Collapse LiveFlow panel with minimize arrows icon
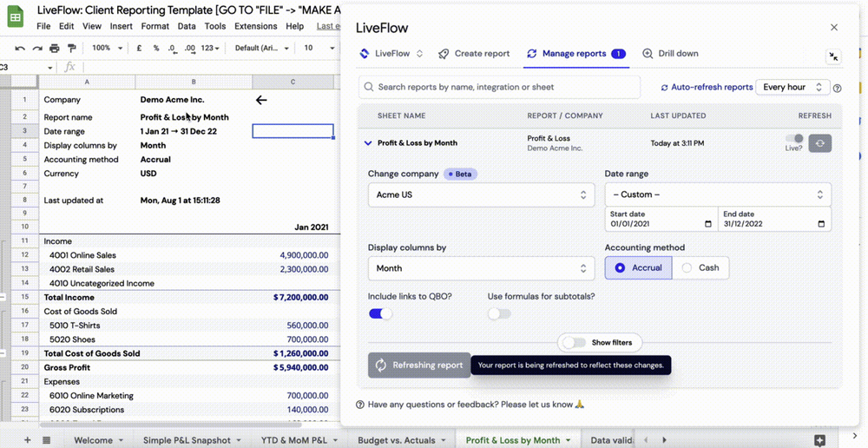 coord(833,56)
